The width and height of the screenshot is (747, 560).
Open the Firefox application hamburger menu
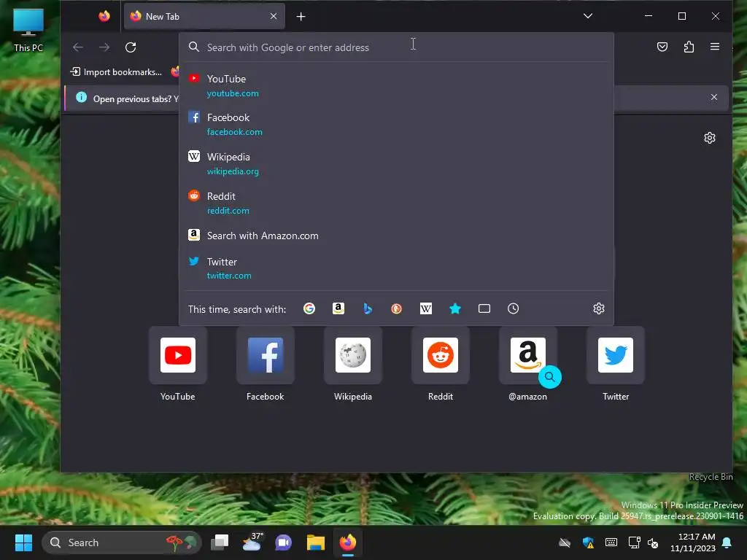(x=715, y=47)
